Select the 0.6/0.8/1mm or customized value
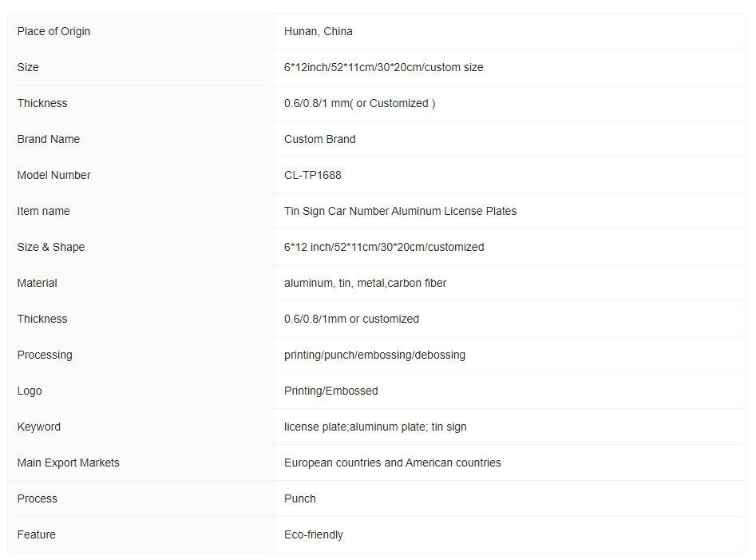Screen dimensions: 756x560 351,319
